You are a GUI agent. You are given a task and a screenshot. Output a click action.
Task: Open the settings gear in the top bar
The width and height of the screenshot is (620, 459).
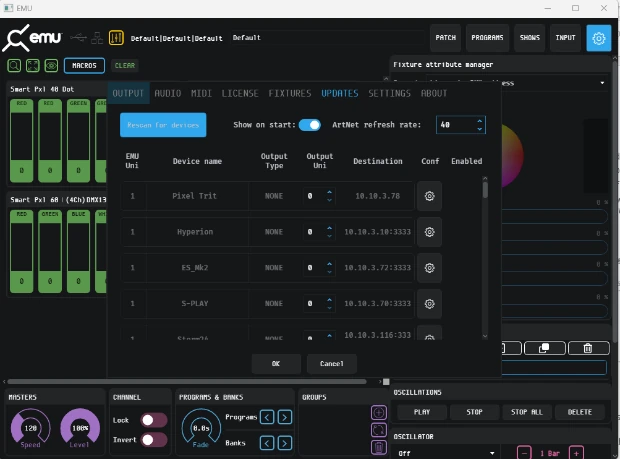(x=598, y=38)
